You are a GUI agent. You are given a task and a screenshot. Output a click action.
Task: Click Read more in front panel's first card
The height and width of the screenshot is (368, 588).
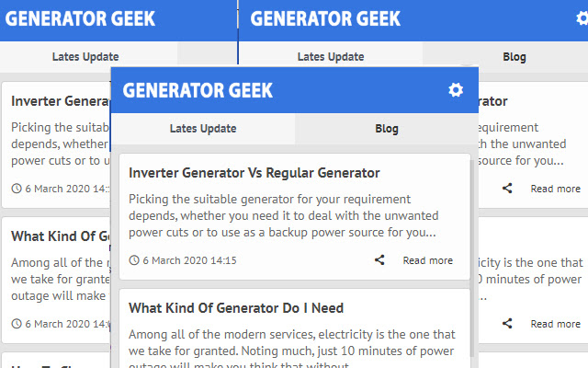click(x=427, y=260)
